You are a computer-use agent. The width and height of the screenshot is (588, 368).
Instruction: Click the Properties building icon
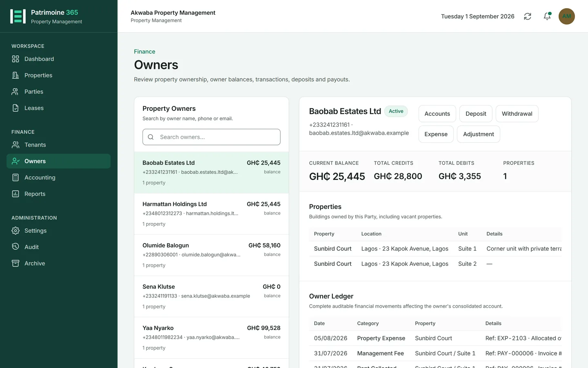click(16, 75)
